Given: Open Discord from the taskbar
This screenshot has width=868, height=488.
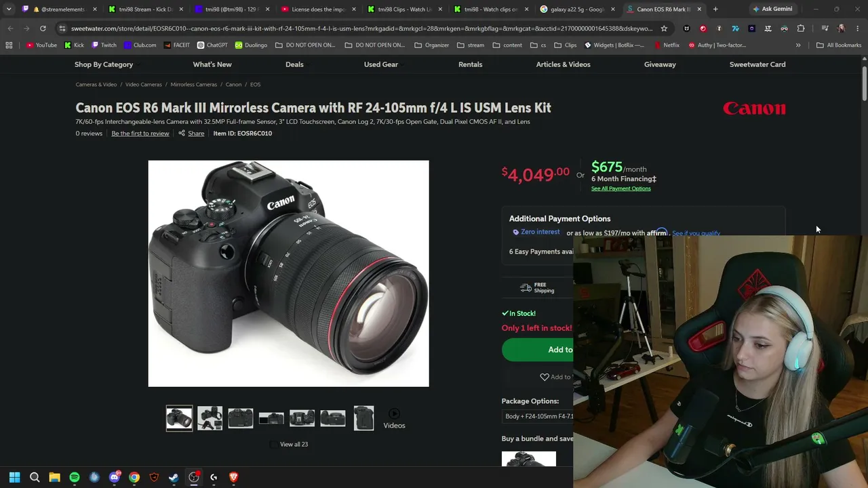Looking at the screenshot, I should point(114,477).
